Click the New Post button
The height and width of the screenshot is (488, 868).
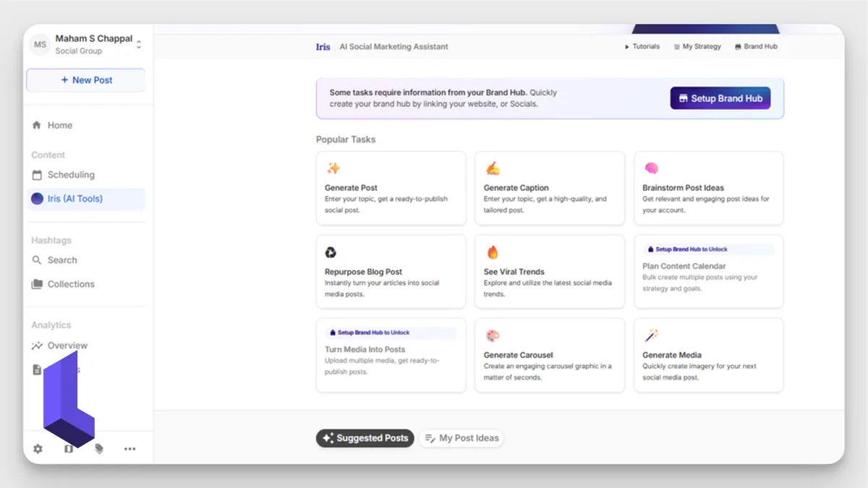pos(86,80)
